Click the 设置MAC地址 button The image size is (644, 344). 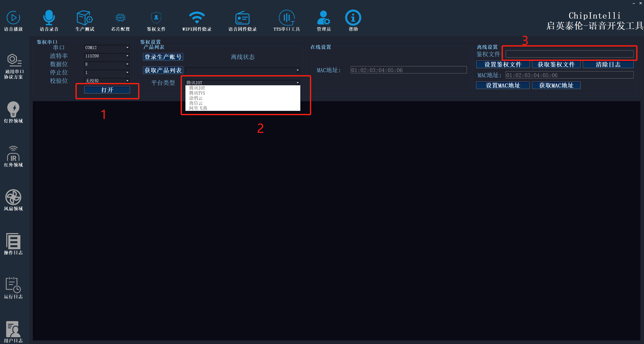[x=503, y=85]
